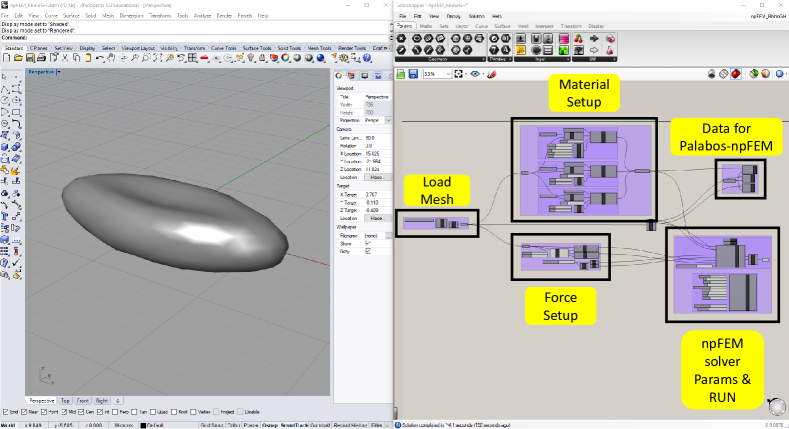Toggle SmartTrack in Rhino status bar
This screenshot has width=789, height=429.
[x=294, y=425]
